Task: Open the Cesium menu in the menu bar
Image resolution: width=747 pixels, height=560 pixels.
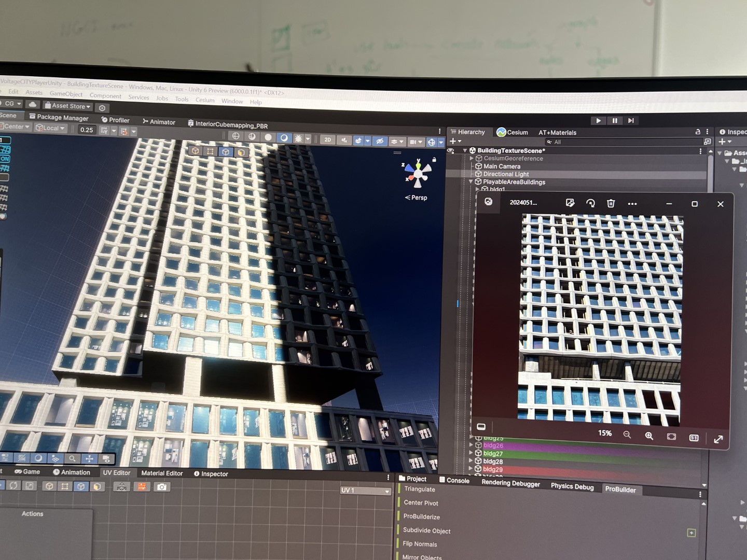Action: (205, 100)
